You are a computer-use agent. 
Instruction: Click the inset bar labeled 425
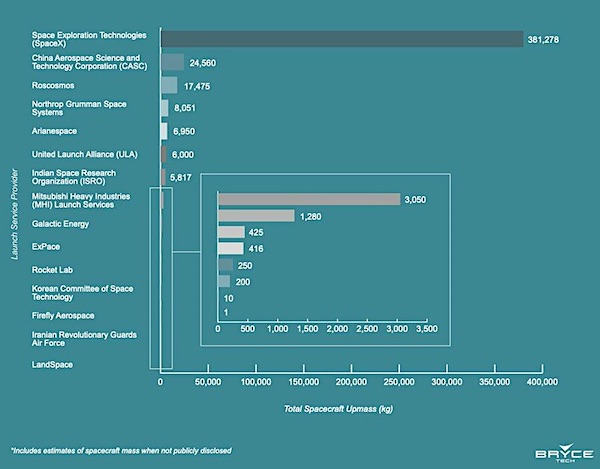point(231,232)
